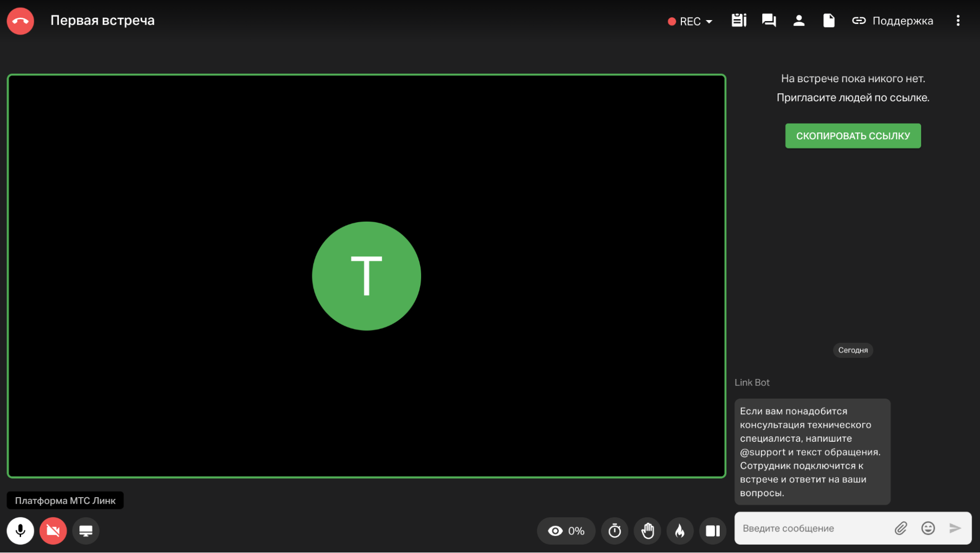Viewport: 980px width, 553px height.
Task: Mute the microphone
Action: click(20, 530)
